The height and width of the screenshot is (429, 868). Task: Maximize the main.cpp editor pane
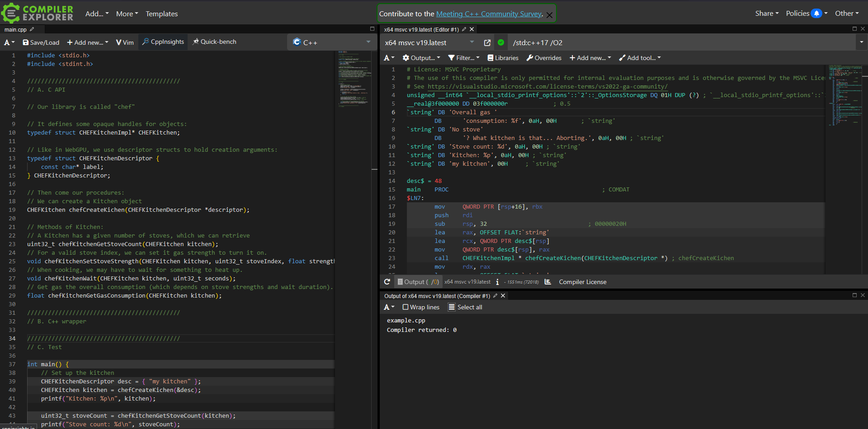click(372, 28)
